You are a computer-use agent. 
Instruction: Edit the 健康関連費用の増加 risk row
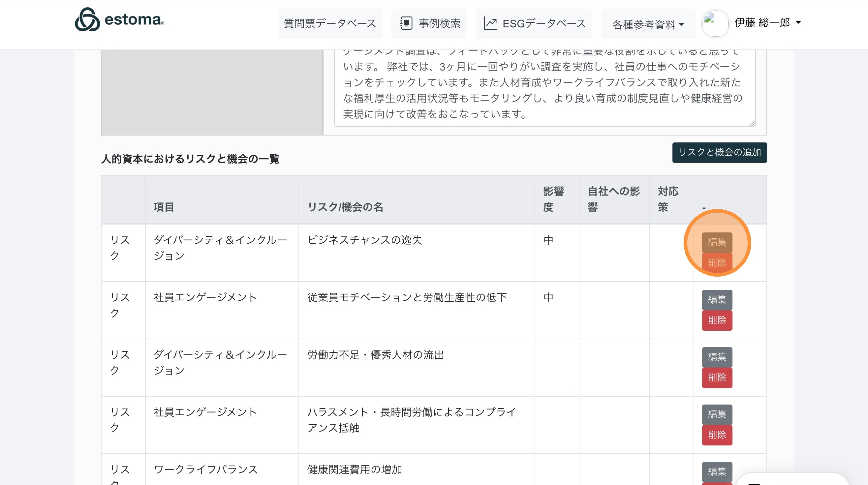tap(717, 471)
